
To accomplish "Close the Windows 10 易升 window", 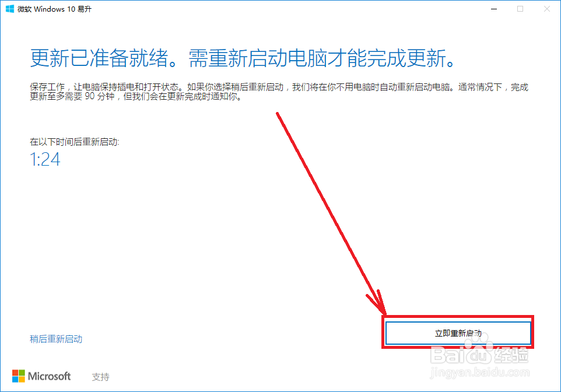I will (546, 9).
